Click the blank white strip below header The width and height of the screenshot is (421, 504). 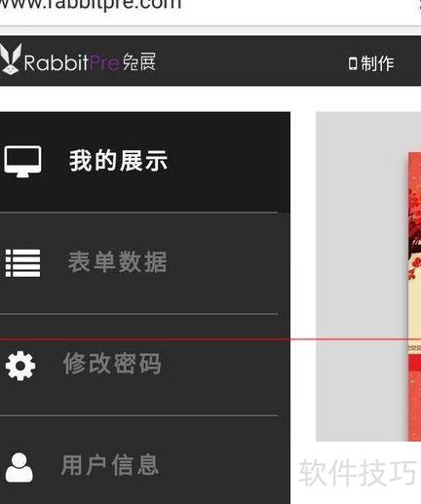(210, 98)
